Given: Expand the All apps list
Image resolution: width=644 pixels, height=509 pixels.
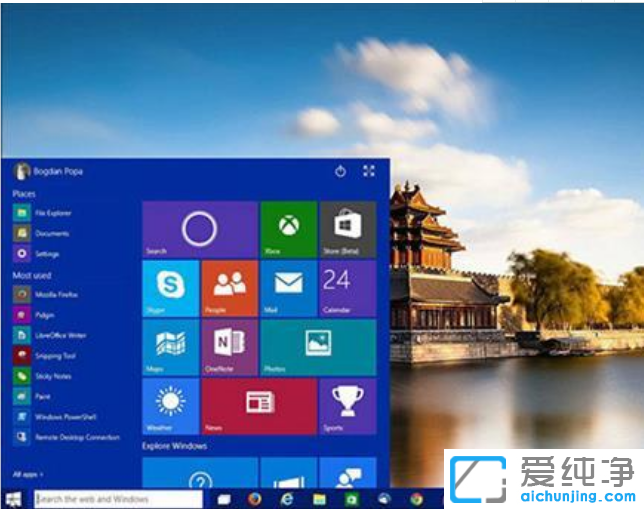Looking at the screenshot, I should coord(28,474).
